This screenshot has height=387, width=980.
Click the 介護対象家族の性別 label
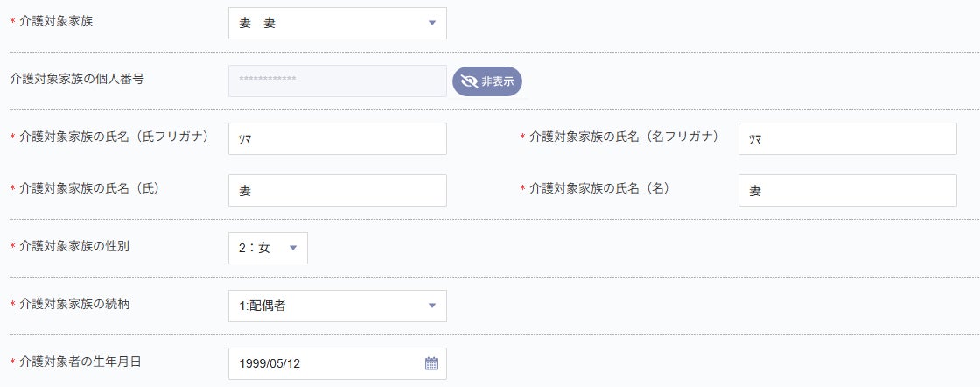pyautogui.click(x=74, y=246)
